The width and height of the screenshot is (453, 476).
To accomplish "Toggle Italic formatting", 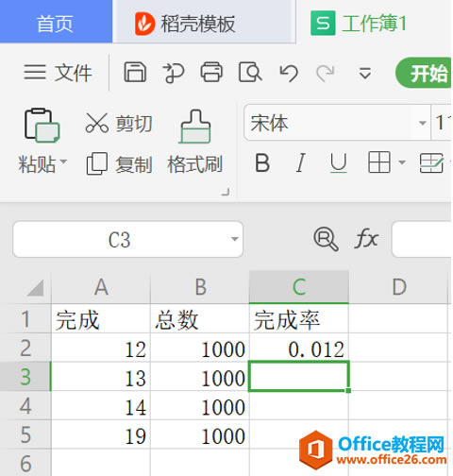I will point(301,162).
